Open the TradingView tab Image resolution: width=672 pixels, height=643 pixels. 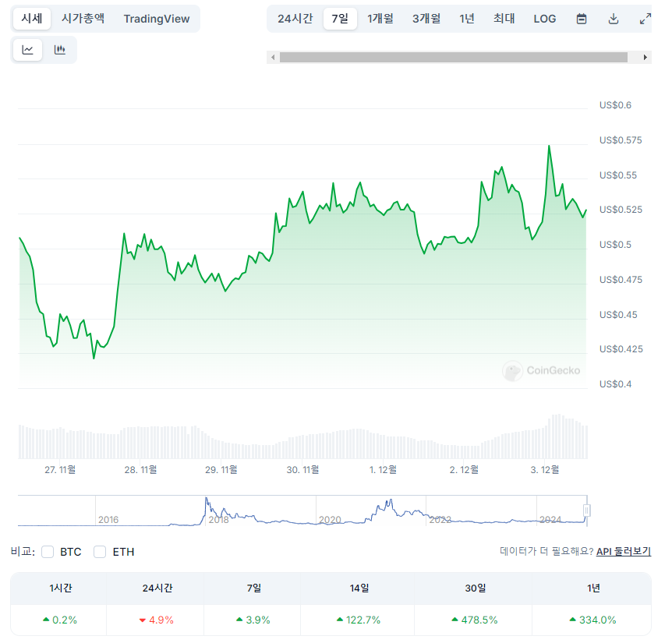tap(157, 19)
